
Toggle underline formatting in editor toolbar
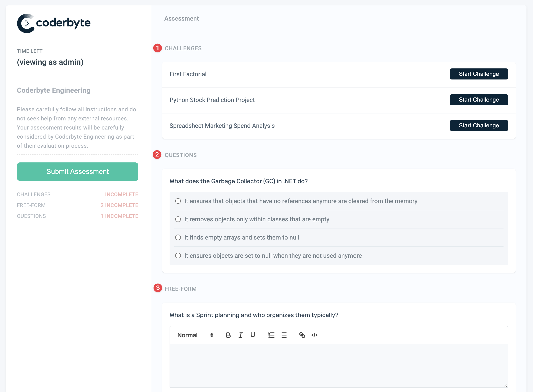click(253, 335)
